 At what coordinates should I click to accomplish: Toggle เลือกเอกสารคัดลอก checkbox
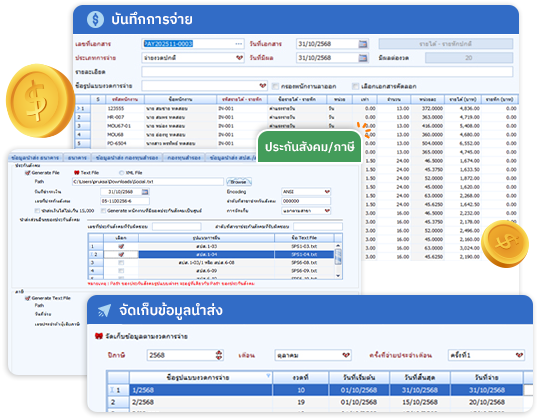pos(355,86)
